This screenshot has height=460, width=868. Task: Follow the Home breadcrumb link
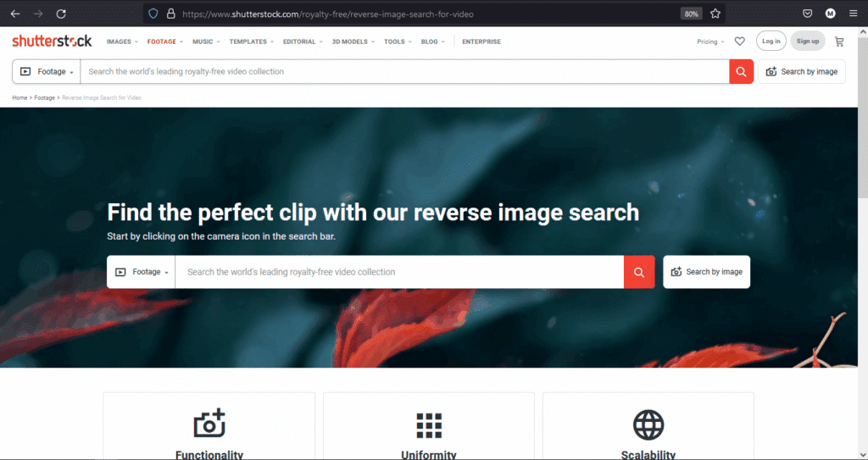tap(19, 97)
